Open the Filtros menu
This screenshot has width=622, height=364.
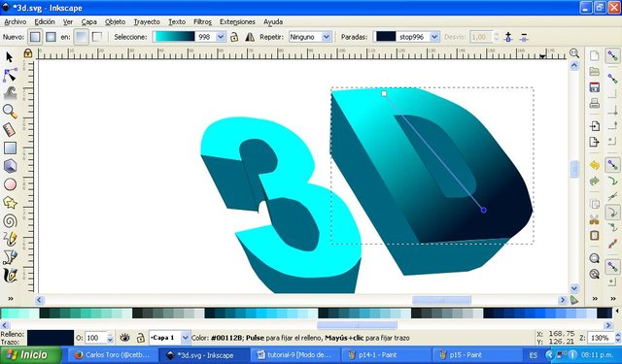202,21
